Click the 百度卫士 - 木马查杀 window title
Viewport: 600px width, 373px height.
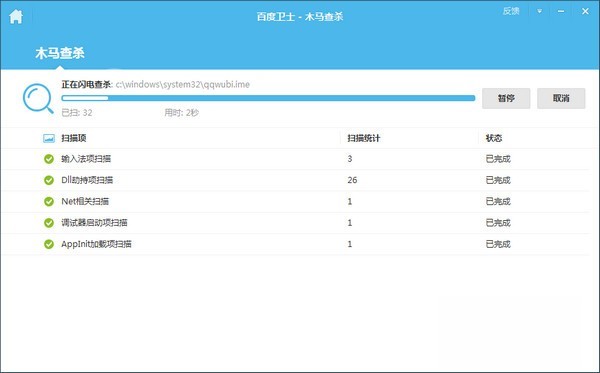pyautogui.click(x=300, y=17)
